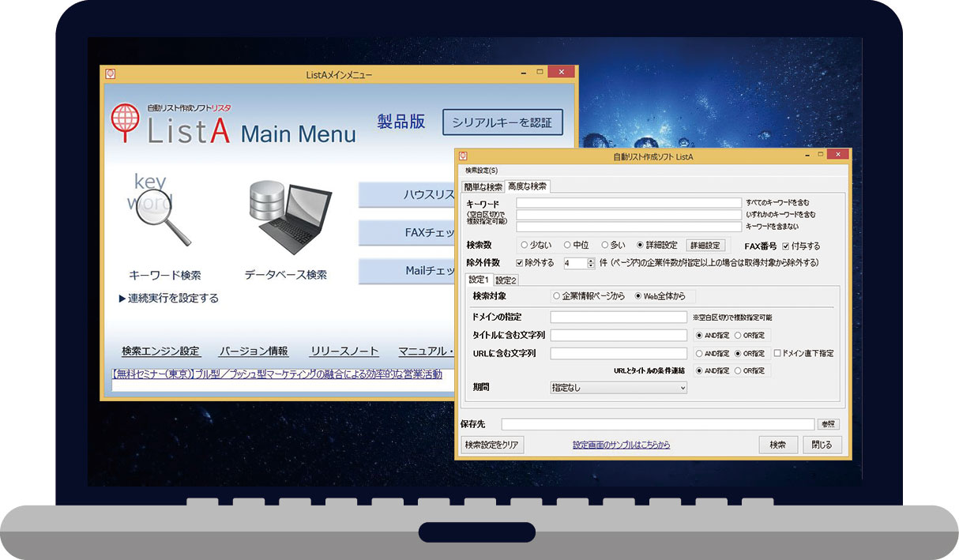The image size is (959, 560).
Task: Maximize the ListAメインメニュー window
Action: 540,72
